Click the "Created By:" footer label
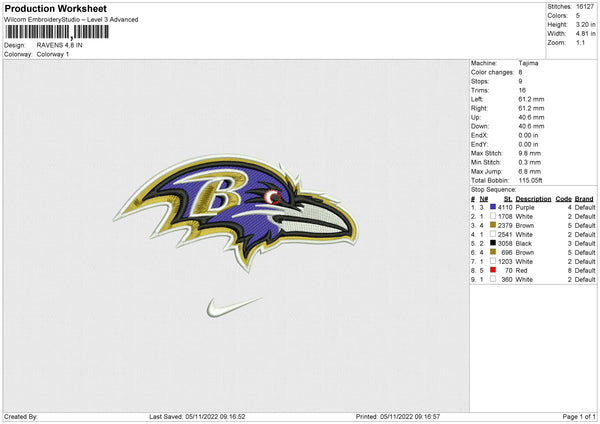Viewport: 600px width, 424px height. [21, 417]
